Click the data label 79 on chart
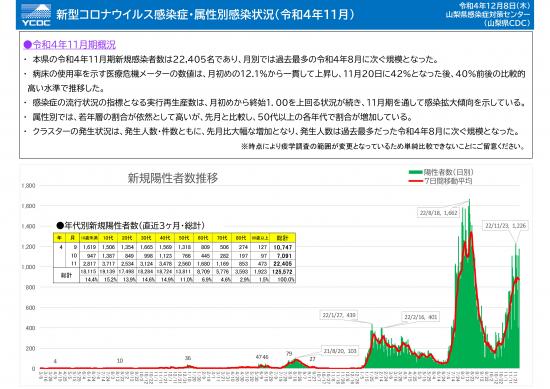Viewport: 550px width, 389px height. [289, 354]
